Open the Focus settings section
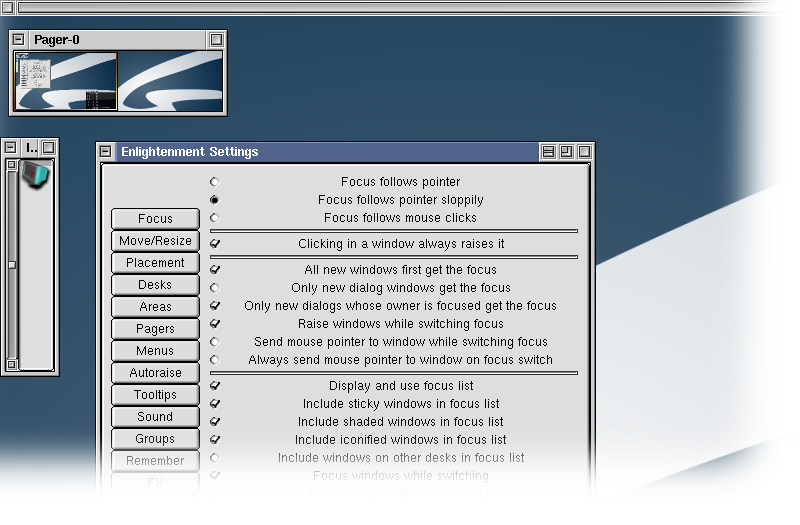The image size is (800, 525). pos(155,218)
